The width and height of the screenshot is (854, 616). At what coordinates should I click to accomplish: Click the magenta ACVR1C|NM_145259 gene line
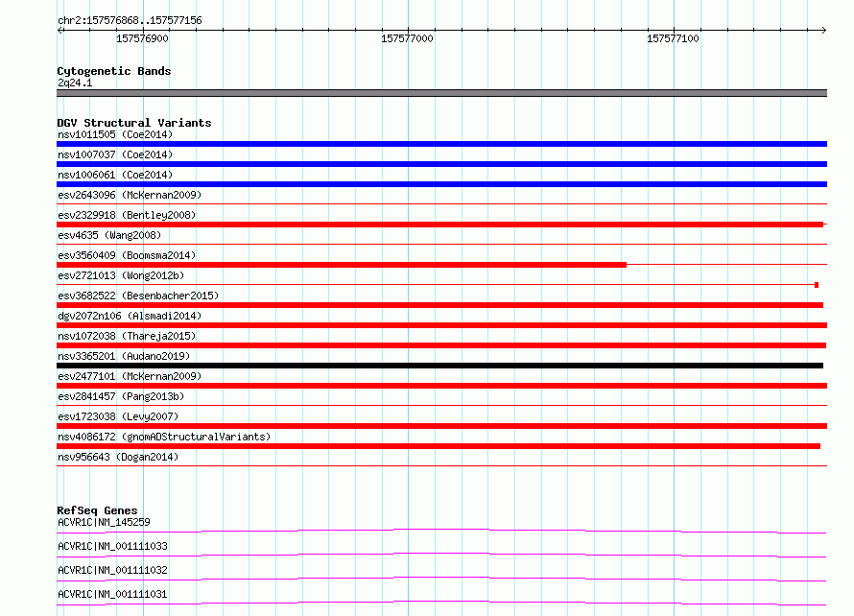pos(441,531)
